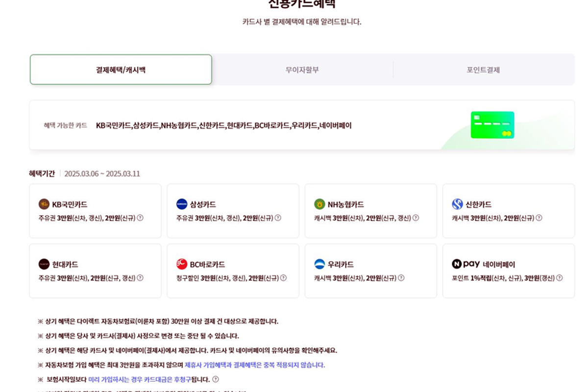This screenshot has width=588, height=392.
Task: Click the 미리 가입하시는 경우 카드대금은 후청구 link
Action: click(x=139, y=379)
